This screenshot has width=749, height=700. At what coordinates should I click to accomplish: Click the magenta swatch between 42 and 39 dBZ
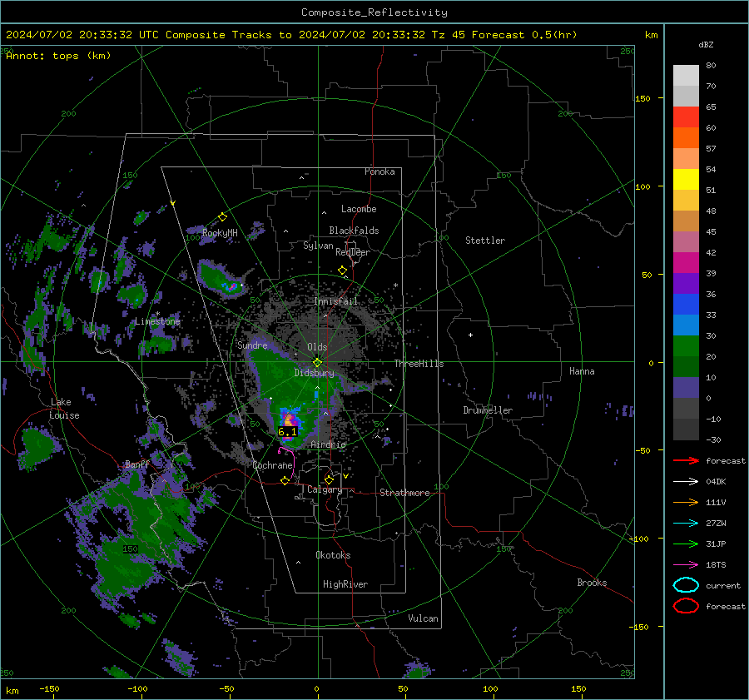686,263
